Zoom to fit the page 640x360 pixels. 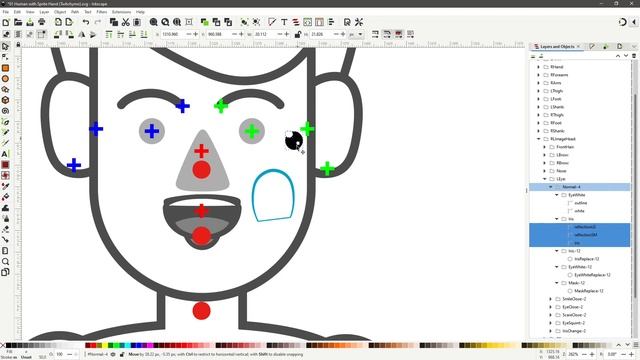[x=177, y=22]
